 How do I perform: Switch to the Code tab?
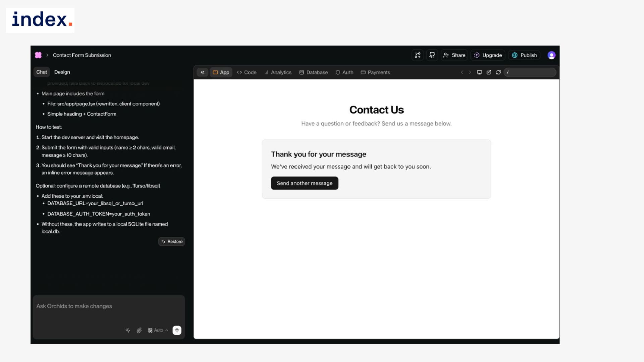coord(247,72)
